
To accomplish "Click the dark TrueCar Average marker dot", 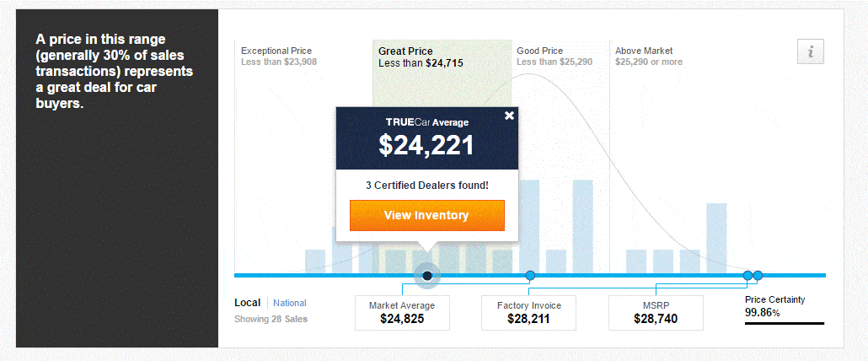I will pyautogui.click(x=426, y=275).
